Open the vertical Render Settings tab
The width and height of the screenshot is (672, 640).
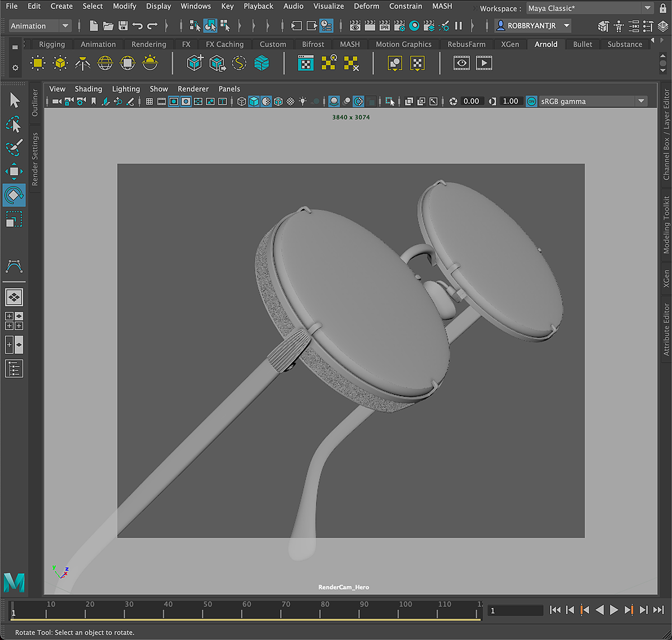[35, 159]
